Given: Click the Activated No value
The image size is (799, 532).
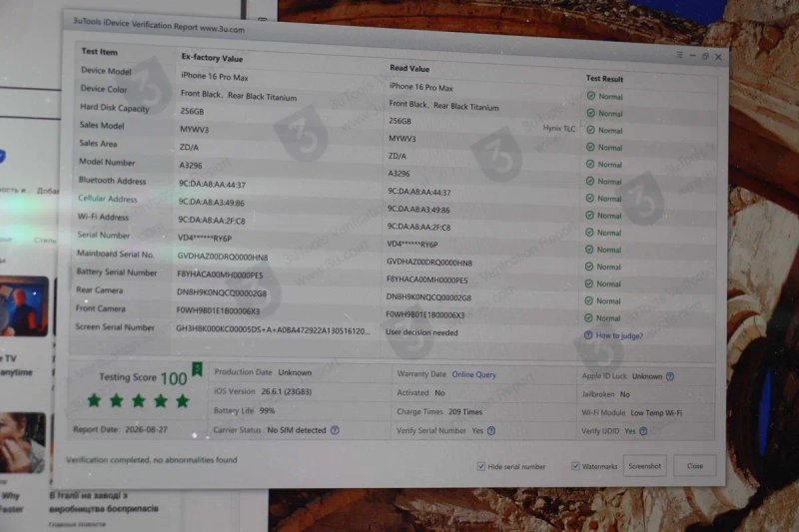Looking at the screenshot, I should click(439, 393).
